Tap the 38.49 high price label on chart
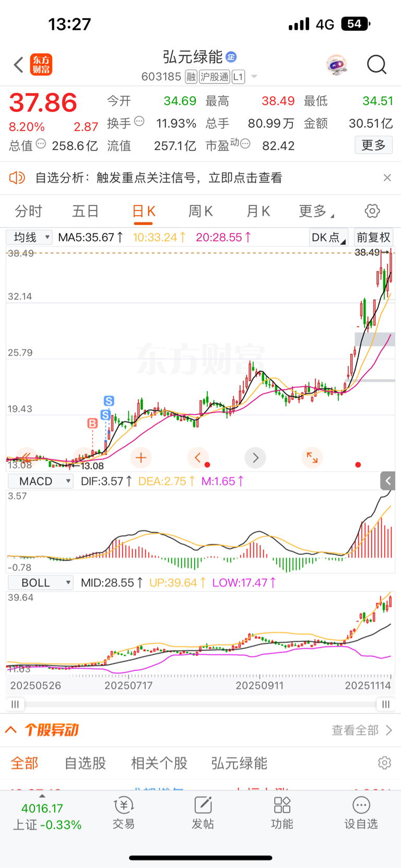Viewport: 401px width, 868px height. tap(368, 252)
